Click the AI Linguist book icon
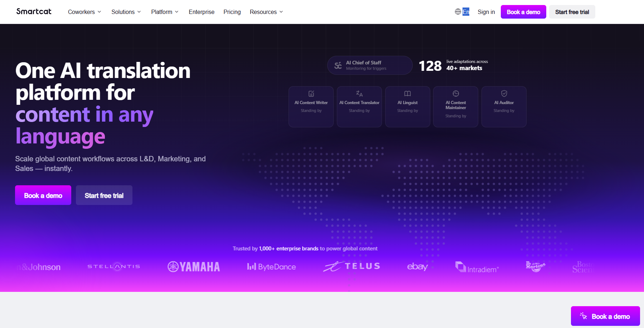This screenshot has height=328, width=644. click(407, 94)
